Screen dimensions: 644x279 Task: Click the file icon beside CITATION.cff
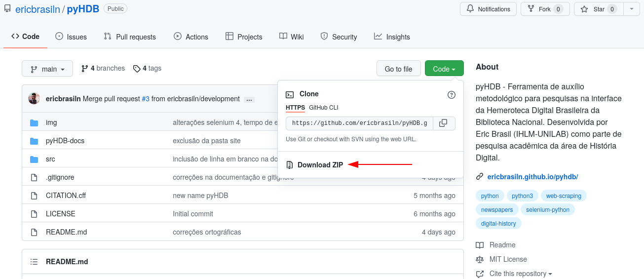point(34,196)
